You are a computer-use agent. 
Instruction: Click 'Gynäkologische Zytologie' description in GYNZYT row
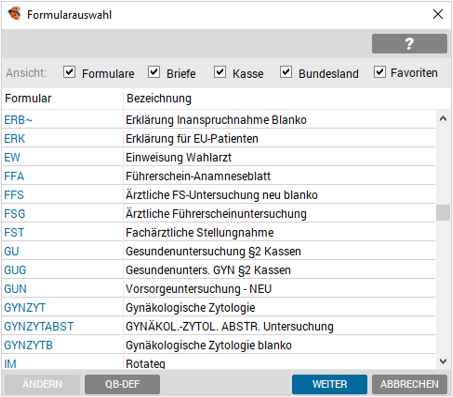(190, 308)
